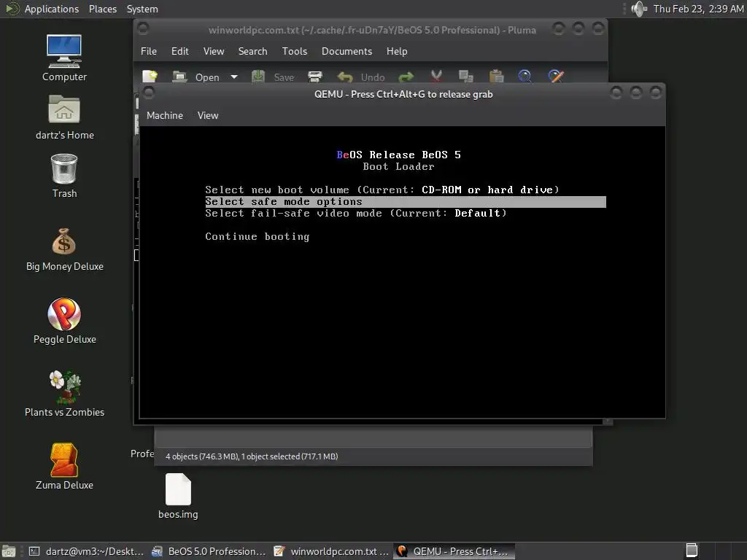Image resolution: width=747 pixels, height=560 pixels.
Task: Select 'Select fail-safe video mode' entry
Action: (x=356, y=214)
